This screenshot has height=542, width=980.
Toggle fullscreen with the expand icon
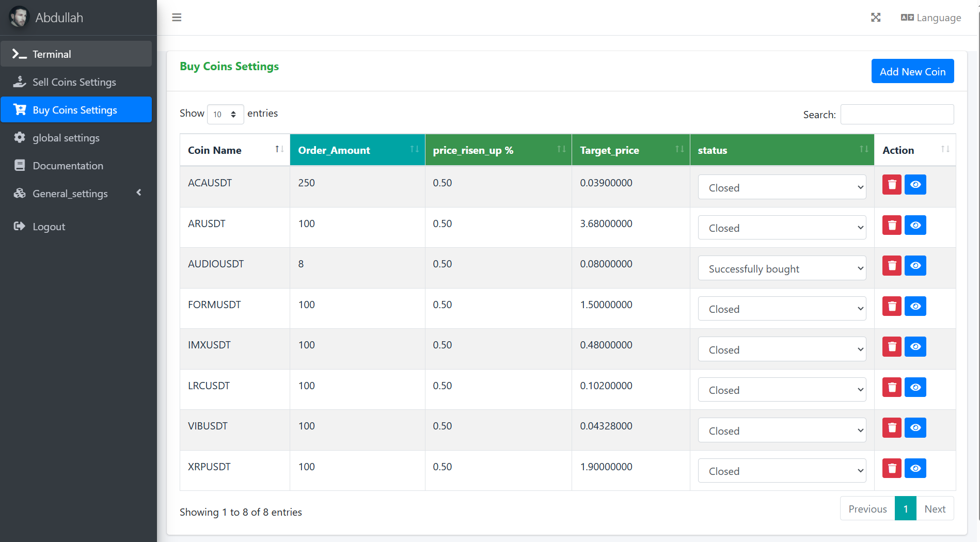876,18
